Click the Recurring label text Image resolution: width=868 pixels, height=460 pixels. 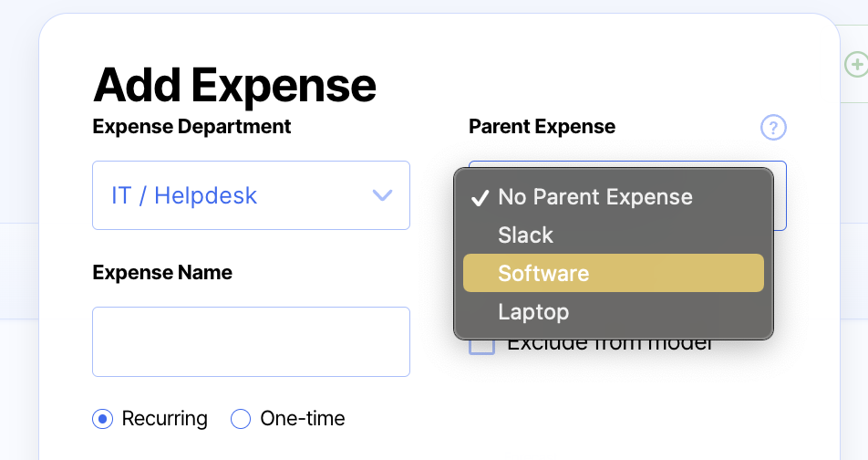(164, 419)
